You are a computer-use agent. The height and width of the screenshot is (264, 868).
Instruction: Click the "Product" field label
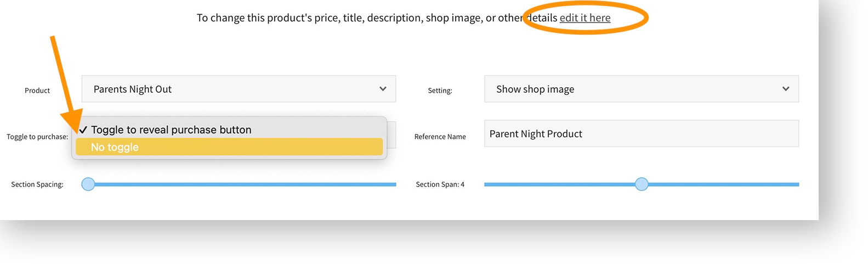[x=37, y=91]
